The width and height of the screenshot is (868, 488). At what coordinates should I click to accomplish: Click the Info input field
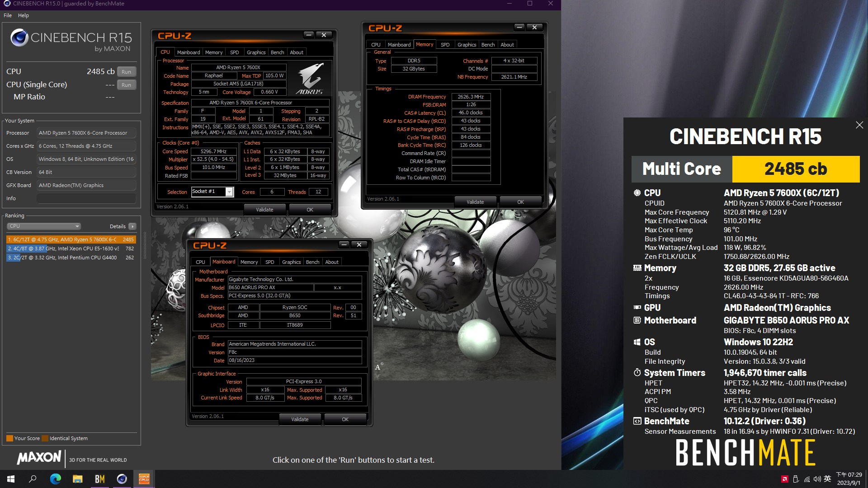86,198
